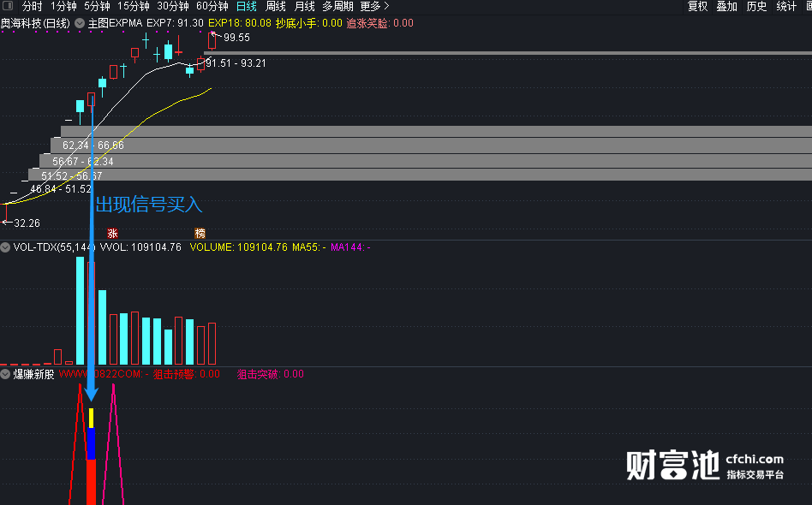This screenshot has width=812, height=505.
Task: Click the 出现信号买入 annotation text
Action: 148,205
